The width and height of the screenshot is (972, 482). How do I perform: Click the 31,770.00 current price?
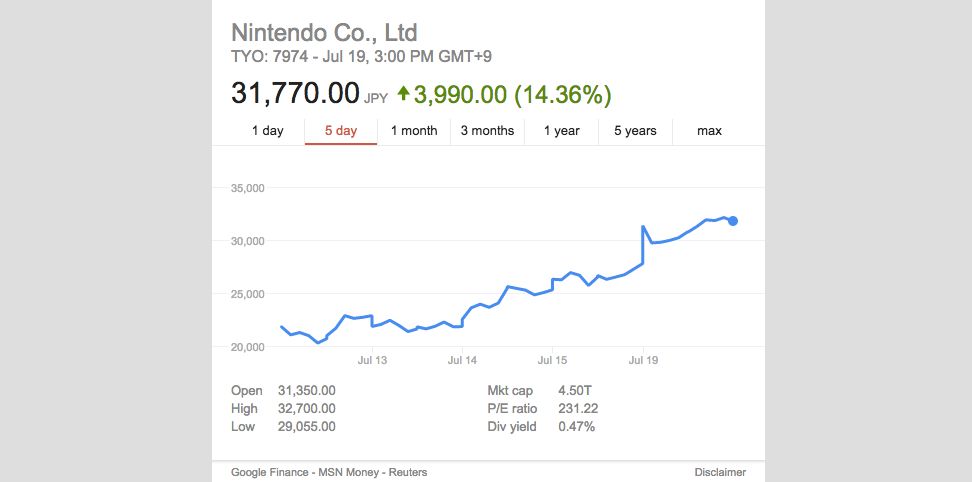(x=295, y=94)
